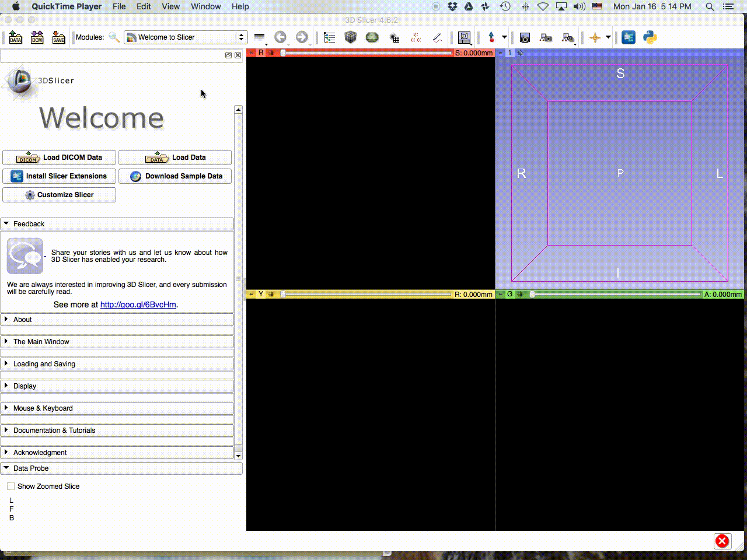Viewport: 747px width, 560px height.
Task: Select the fiducial place mouse mode icon
Action: [x=491, y=37]
